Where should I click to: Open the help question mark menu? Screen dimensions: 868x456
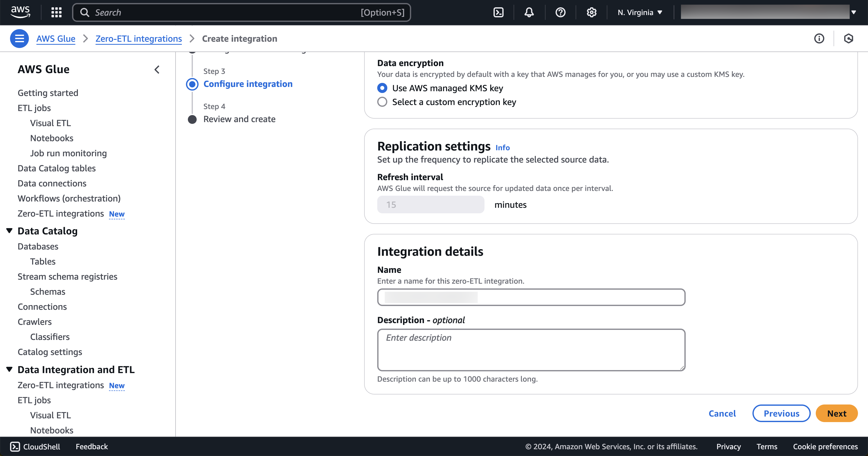point(560,13)
